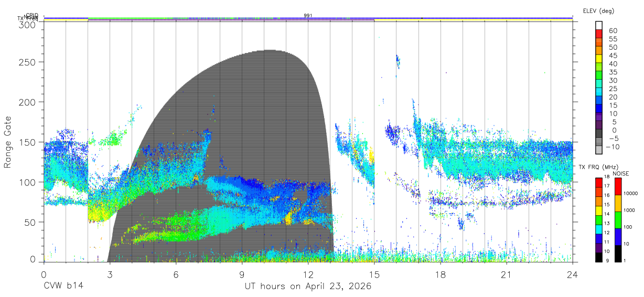Pick the cyan swatch between ELEV 20 and 25

click(x=599, y=92)
